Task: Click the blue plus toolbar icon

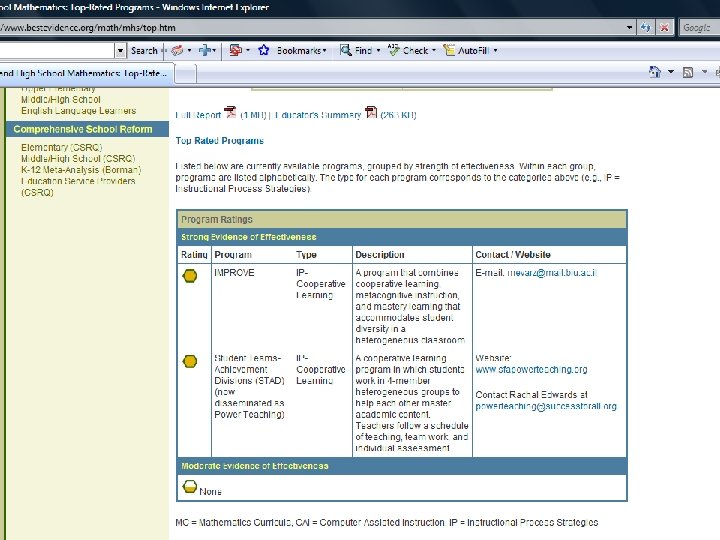Action: [x=204, y=51]
